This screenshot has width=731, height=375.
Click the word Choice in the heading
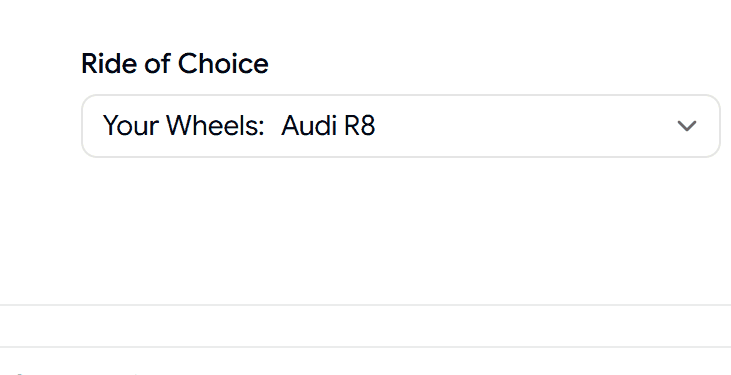[223, 63]
